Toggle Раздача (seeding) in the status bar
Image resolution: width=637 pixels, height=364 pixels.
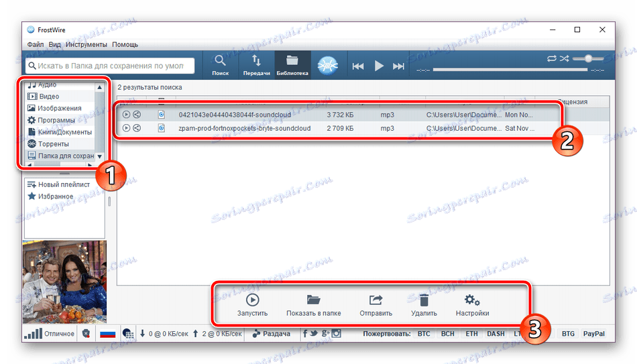coord(272,334)
